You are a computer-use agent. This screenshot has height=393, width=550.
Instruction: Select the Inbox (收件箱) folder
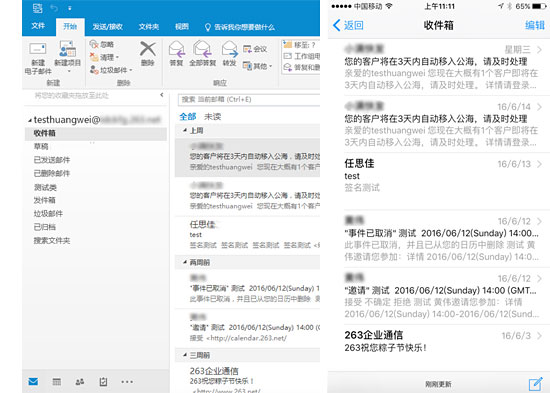(x=96, y=134)
